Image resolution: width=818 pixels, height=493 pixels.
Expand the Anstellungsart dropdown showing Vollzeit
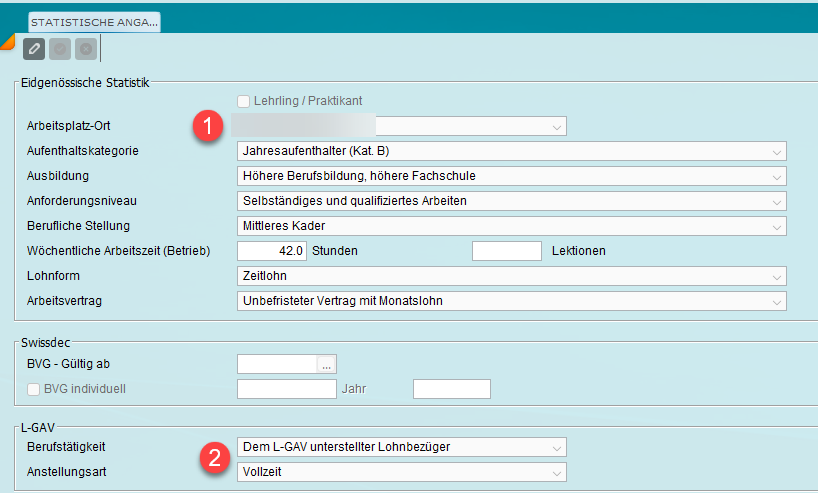pyautogui.click(x=556, y=471)
